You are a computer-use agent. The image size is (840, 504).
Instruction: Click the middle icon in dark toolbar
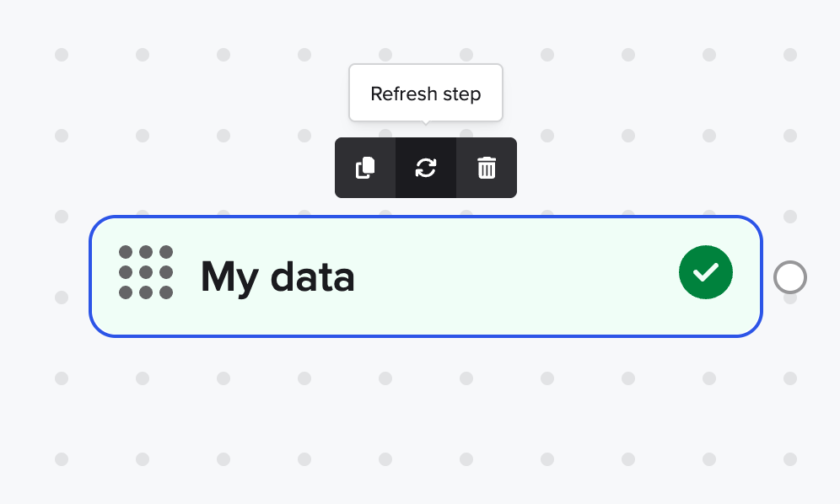point(426,168)
